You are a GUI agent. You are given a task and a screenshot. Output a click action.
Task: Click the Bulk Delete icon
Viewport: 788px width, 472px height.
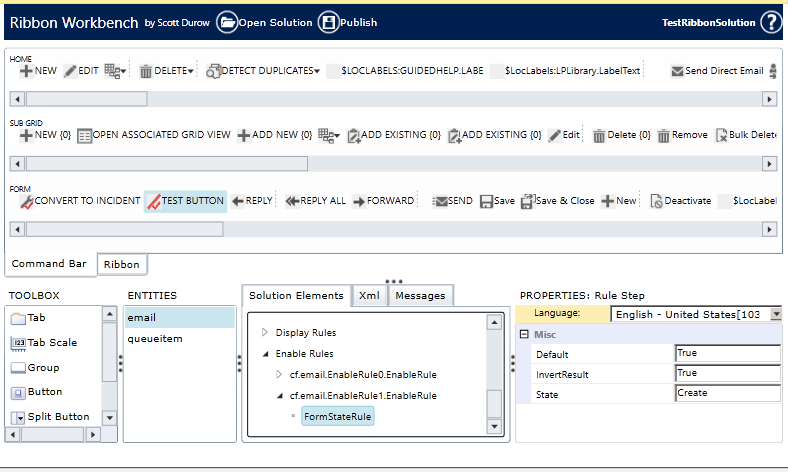click(x=722, y=135)
